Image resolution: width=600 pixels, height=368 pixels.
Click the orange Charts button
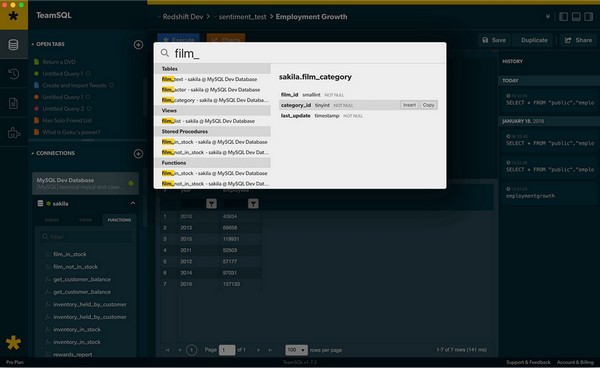pyautogui.click(x=226, y=38)
